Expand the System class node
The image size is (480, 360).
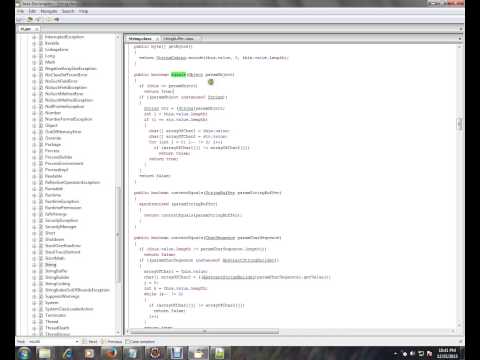coord(34,303)
